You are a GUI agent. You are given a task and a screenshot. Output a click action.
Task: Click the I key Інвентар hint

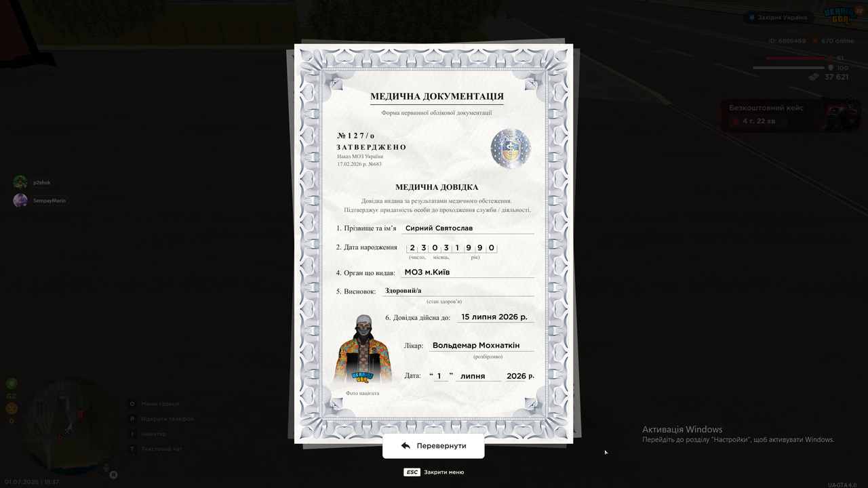point(148,434)
